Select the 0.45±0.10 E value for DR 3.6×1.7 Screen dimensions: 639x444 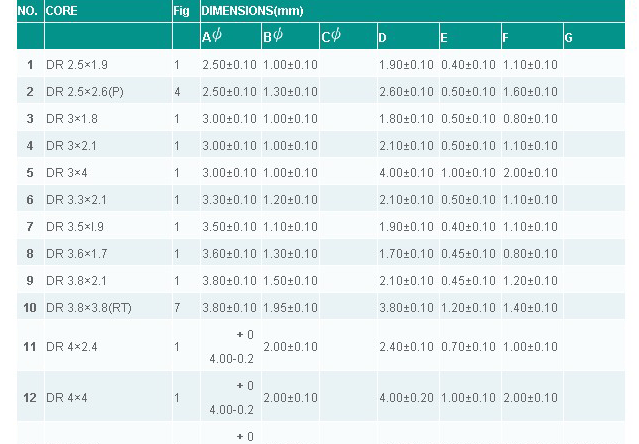(468, 254)
